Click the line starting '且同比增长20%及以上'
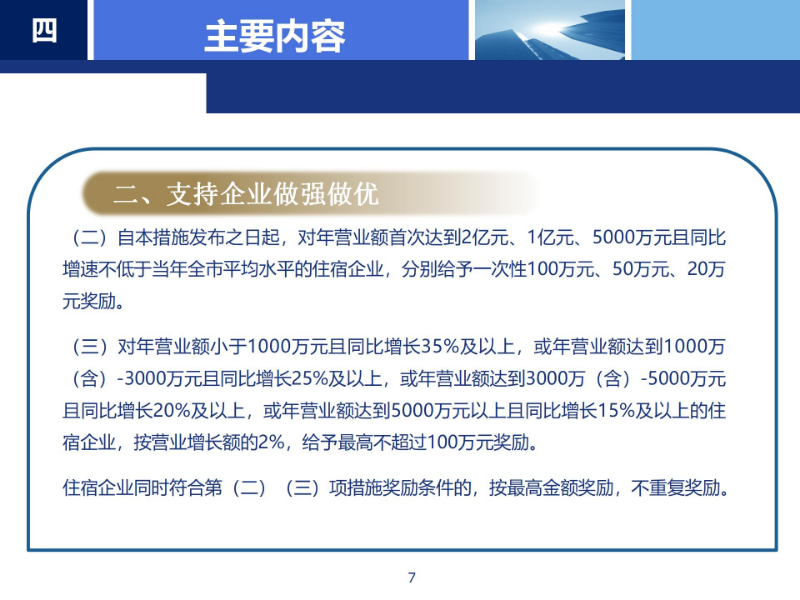Screen dimensions: 800x600 (394, 411)
